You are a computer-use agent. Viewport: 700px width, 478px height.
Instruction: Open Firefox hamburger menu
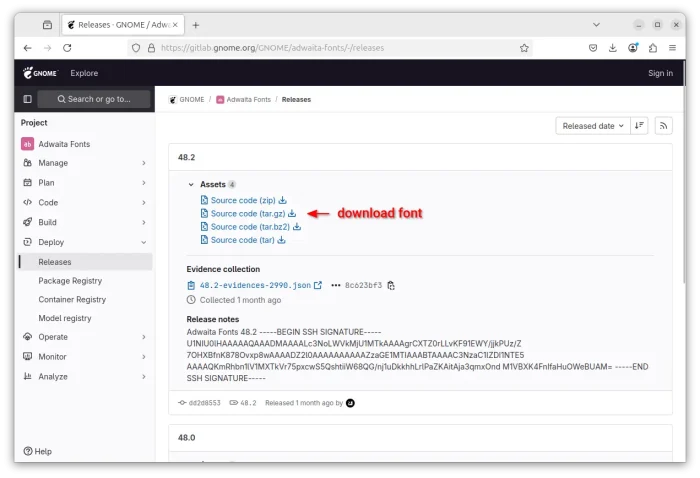pos(672,48)
